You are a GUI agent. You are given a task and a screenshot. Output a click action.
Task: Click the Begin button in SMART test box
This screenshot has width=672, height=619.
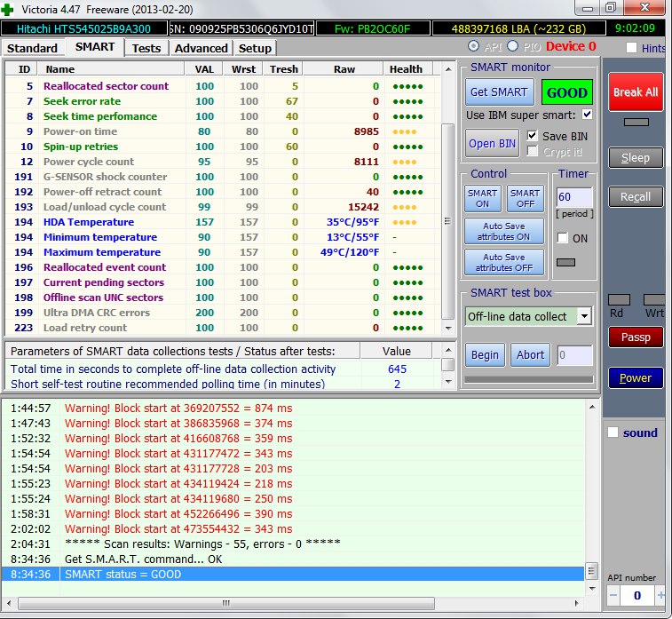[485, 354]
